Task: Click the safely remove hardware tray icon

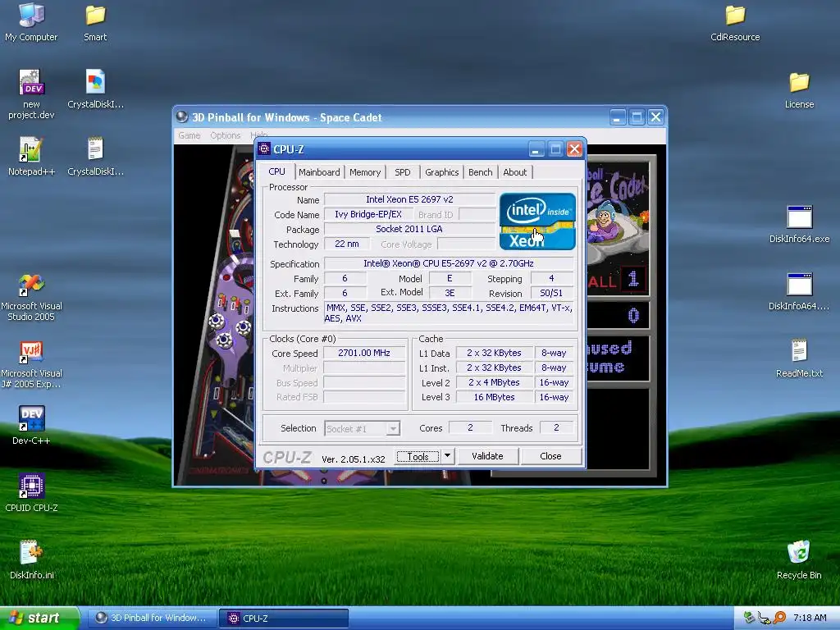Action: tap(750, 618)
